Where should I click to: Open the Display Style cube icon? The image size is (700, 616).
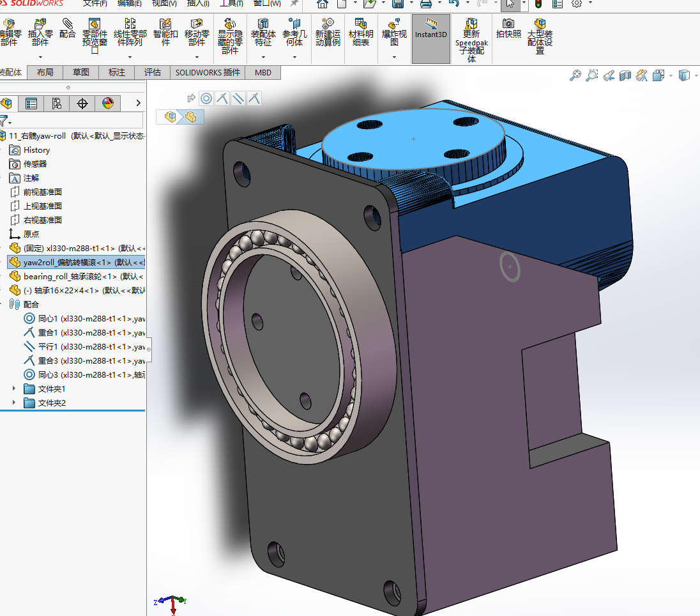(684, 75)
